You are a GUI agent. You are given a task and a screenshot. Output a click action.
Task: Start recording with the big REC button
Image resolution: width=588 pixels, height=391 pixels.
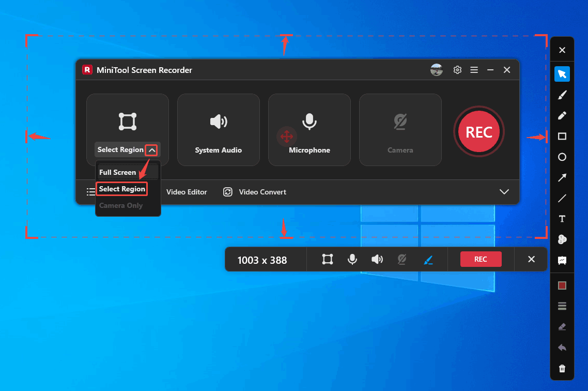tap(478, 132)
